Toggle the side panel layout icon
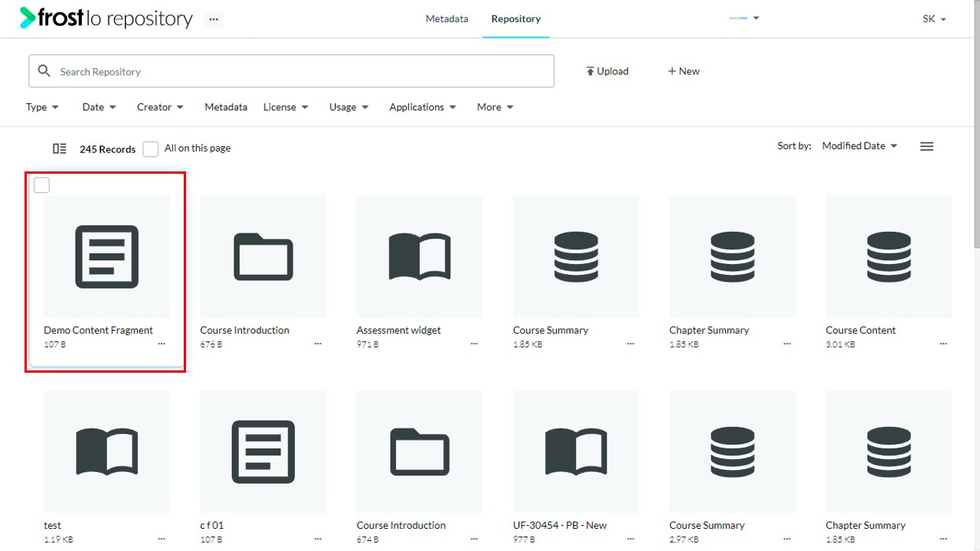980x551 pixels. (60, 148)
